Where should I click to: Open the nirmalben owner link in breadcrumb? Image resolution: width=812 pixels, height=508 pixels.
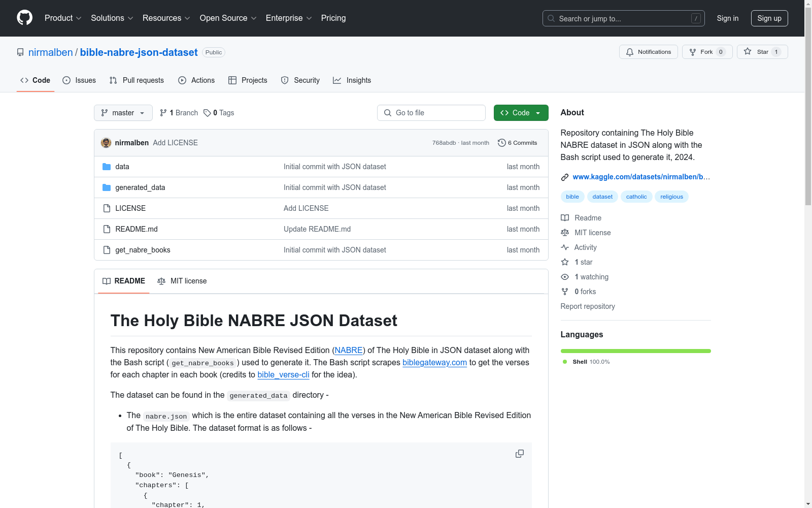51,52
